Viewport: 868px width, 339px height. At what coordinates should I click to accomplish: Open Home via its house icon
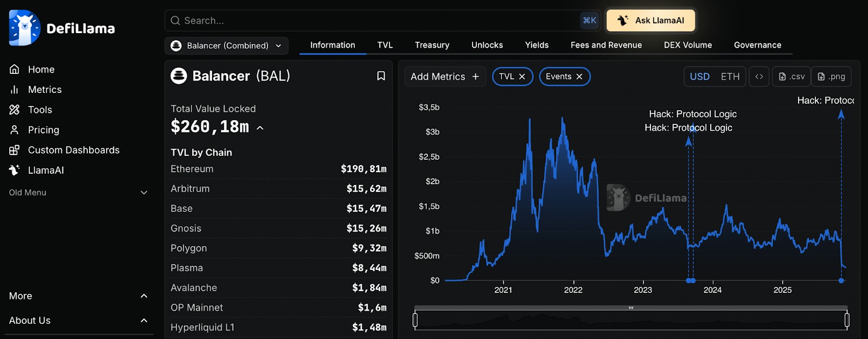click(x=15, y=69)
